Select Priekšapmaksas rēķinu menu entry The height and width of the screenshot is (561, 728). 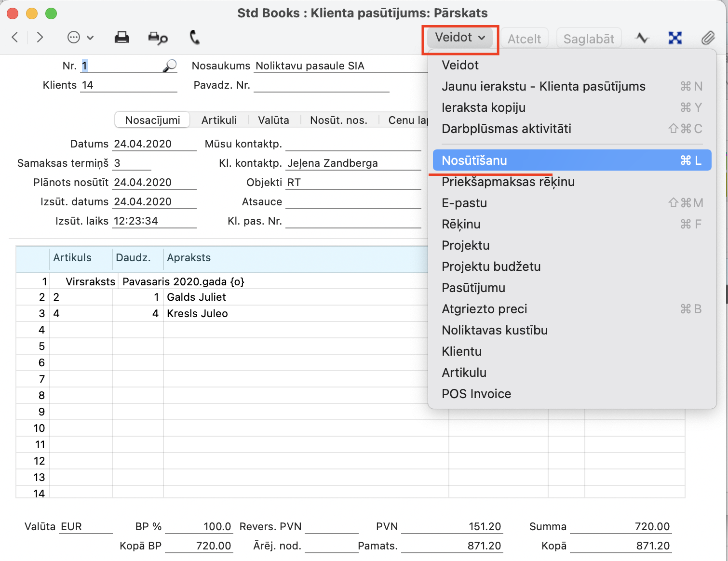pyautogui.click(x=508, y=182)
